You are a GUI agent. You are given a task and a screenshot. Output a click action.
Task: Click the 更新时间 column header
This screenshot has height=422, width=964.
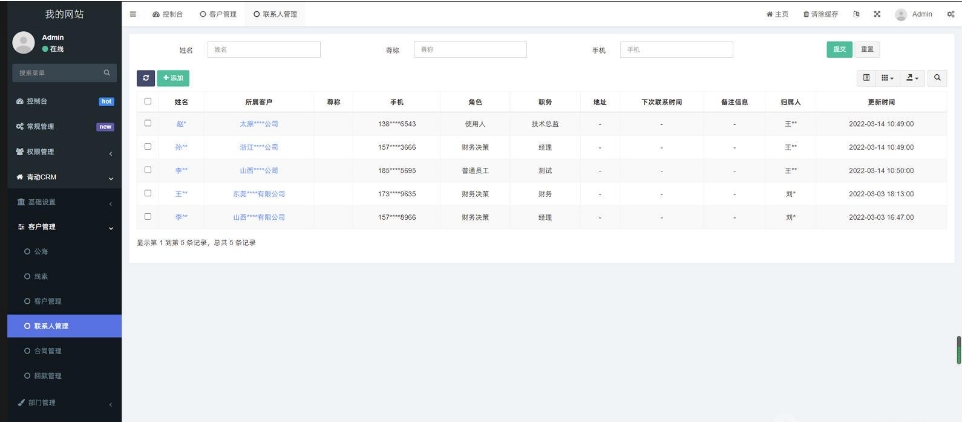[x=881, y=102]
